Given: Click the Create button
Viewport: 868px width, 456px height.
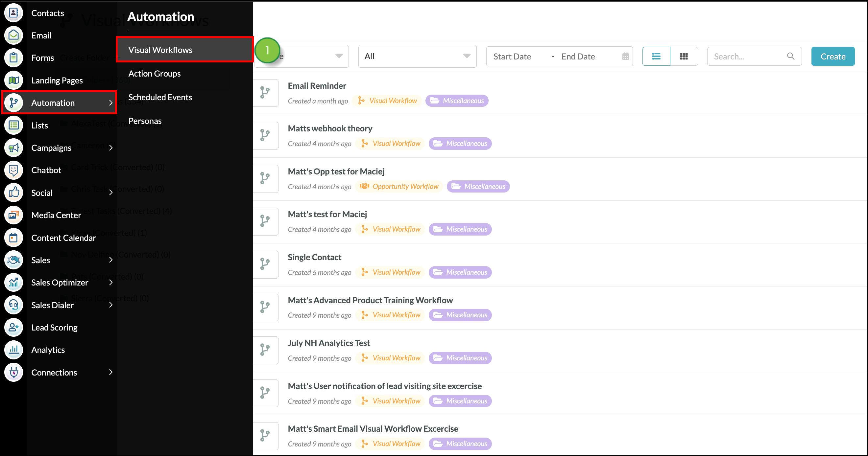Looking at the screenshot, I should click(832, 56).
